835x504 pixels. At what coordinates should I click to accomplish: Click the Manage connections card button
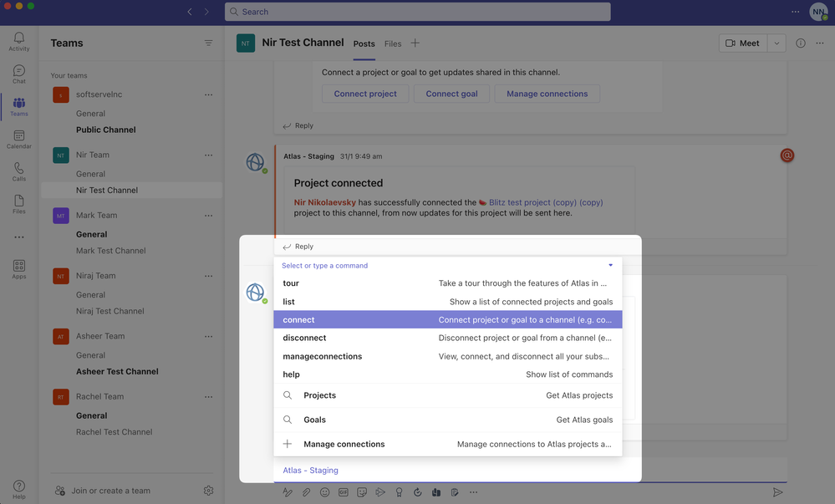(x=547, y=94)
